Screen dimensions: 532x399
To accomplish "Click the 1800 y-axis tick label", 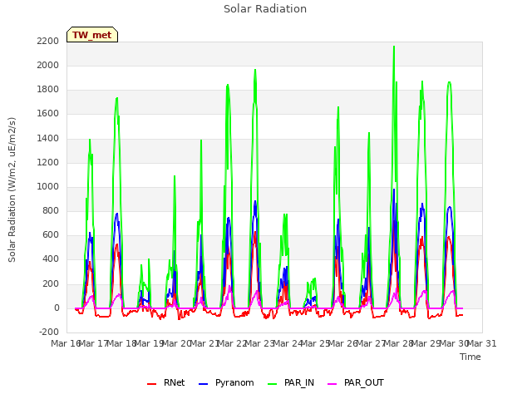I will pos(48,90).
